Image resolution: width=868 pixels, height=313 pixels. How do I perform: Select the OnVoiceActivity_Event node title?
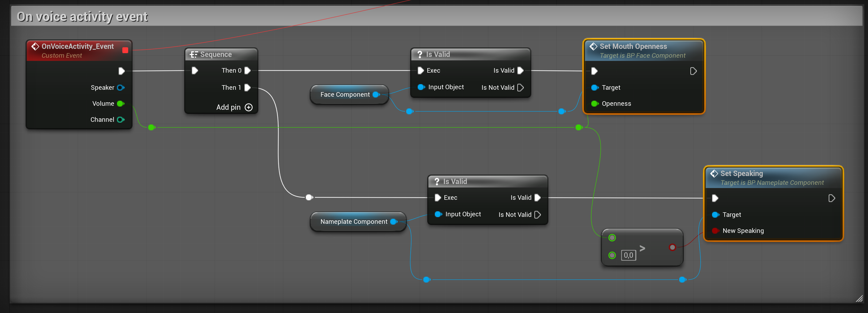[77, 46]
